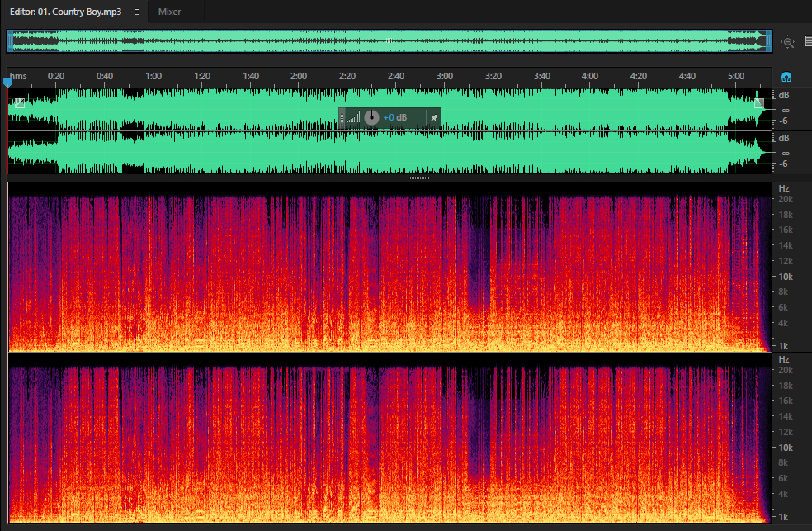Click the 2:20 mark on the timeline ruler
The width and height of the screenshot is (812, 531).
click(347, 76)
